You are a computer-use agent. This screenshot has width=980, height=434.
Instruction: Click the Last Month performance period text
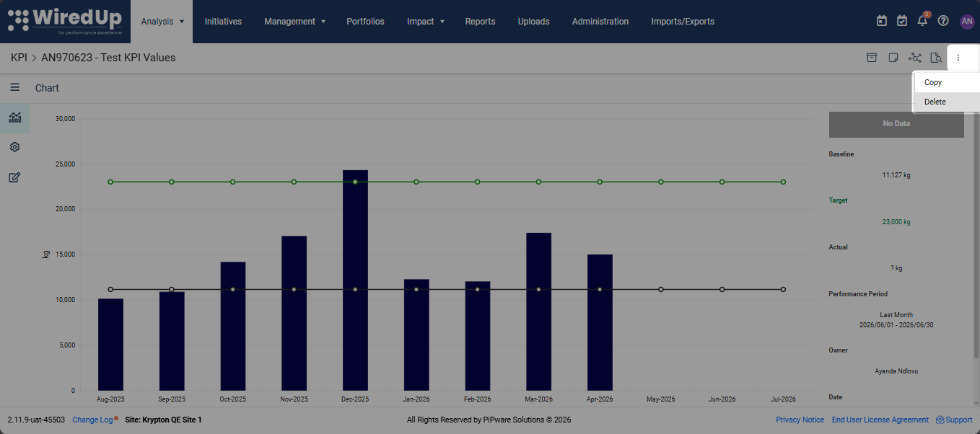(896, 315)
